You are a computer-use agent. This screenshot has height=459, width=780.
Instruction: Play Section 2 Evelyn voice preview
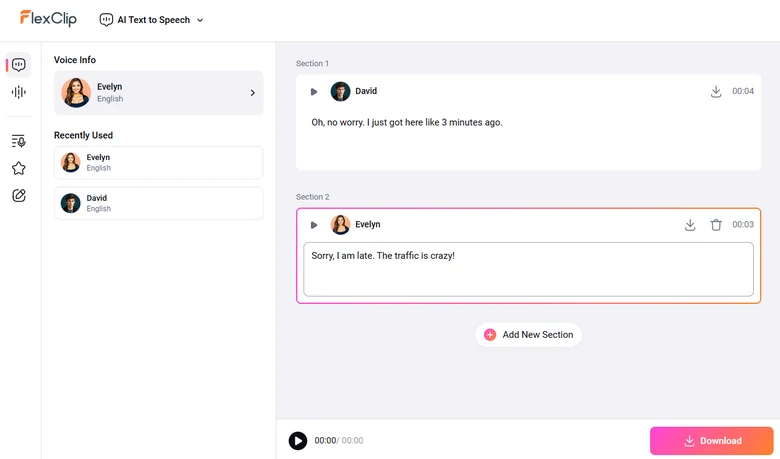(x=314, y=225)
